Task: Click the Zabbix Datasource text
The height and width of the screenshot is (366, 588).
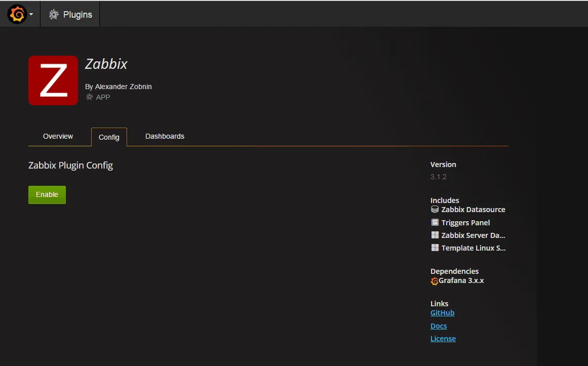Action: click(x=473, y=210)
